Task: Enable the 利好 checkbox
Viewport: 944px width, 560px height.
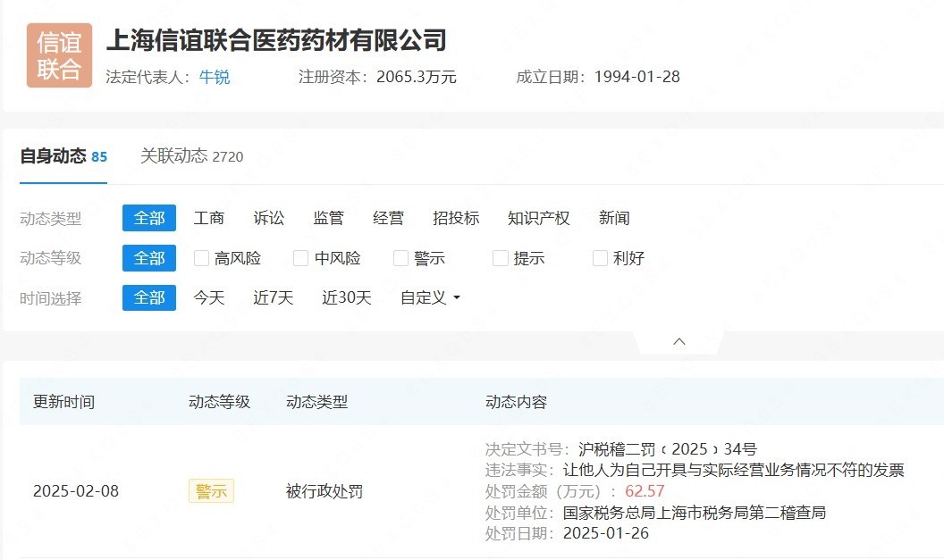Action: [x=600, y=257]
